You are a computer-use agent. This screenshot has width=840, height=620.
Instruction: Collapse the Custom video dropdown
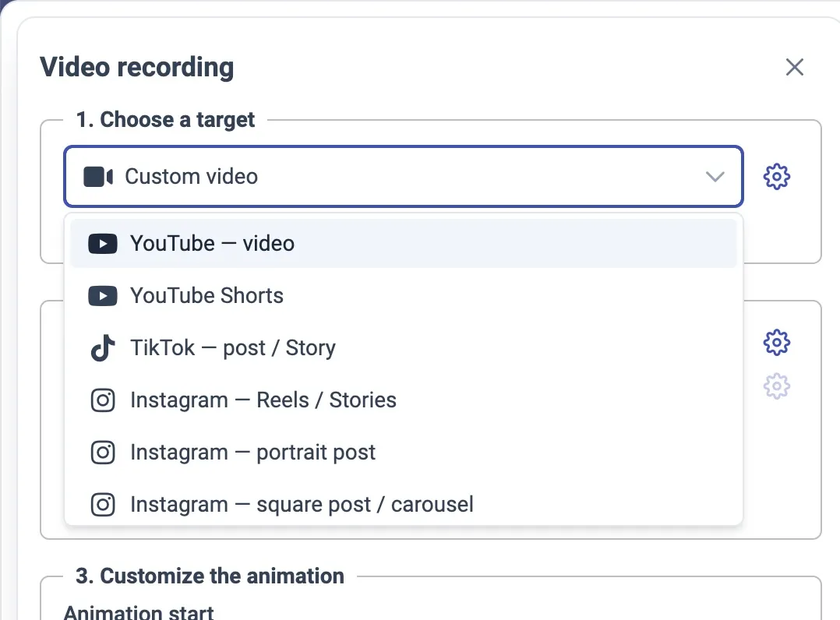point(403,176)
